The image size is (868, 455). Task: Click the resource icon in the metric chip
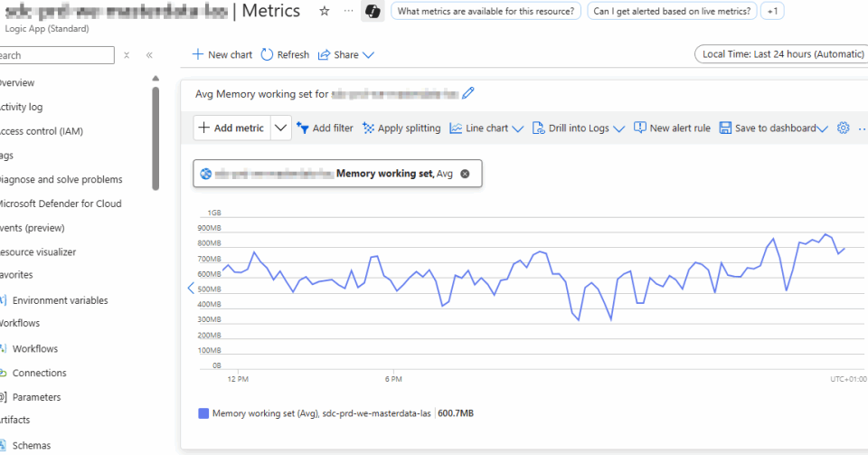pos(206,174)
